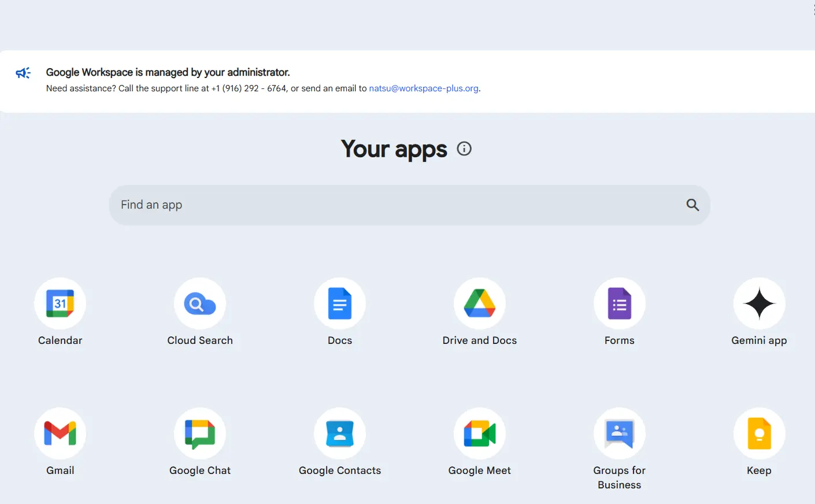Viewport: 815px width, 504px height.
Task: Open the Gmail app icon
Action: (60, 433)
